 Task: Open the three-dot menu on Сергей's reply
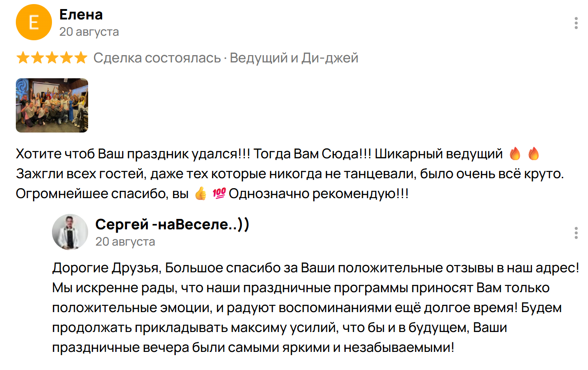[x=576, y=233]
